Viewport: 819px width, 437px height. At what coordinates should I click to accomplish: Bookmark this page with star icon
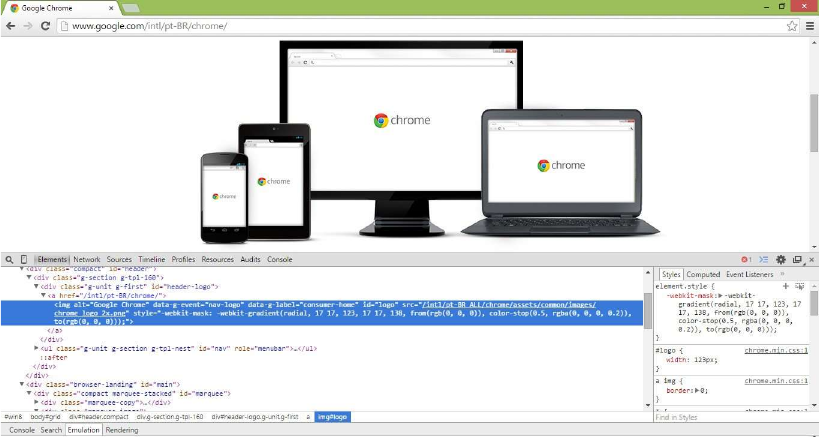(791, 25)
